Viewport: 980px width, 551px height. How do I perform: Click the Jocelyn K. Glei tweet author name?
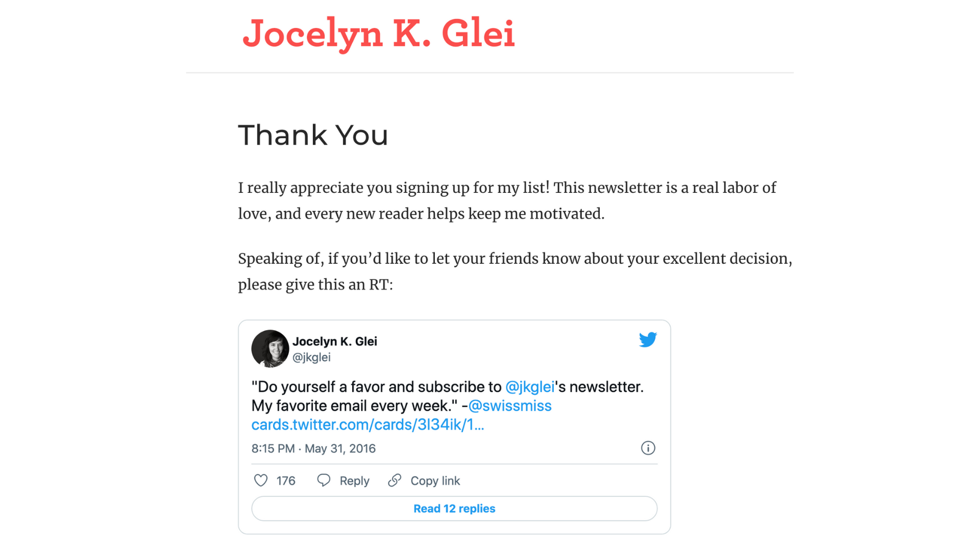335,341
